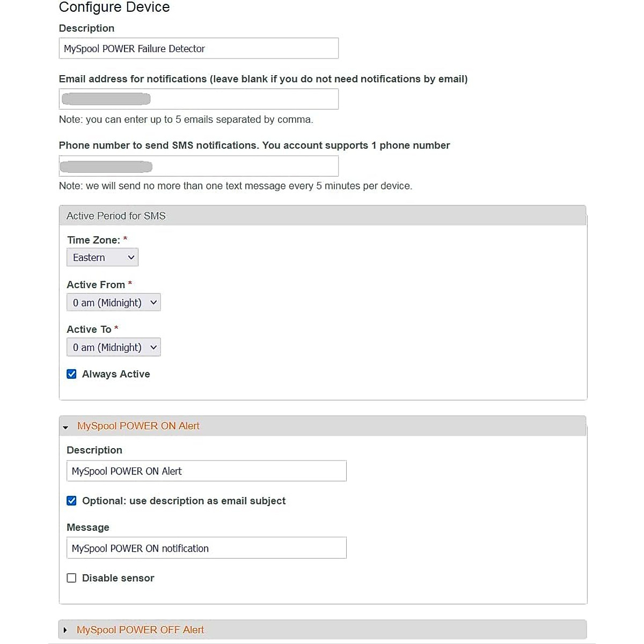Image resolution: width=644 pixels, height=644 pixels.
Task: Click the device Description input field
Action: click(199, 48)
